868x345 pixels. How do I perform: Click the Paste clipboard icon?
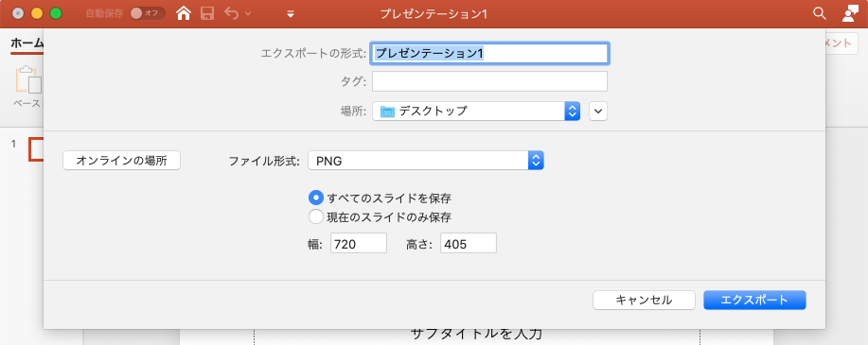click(27, 80)
